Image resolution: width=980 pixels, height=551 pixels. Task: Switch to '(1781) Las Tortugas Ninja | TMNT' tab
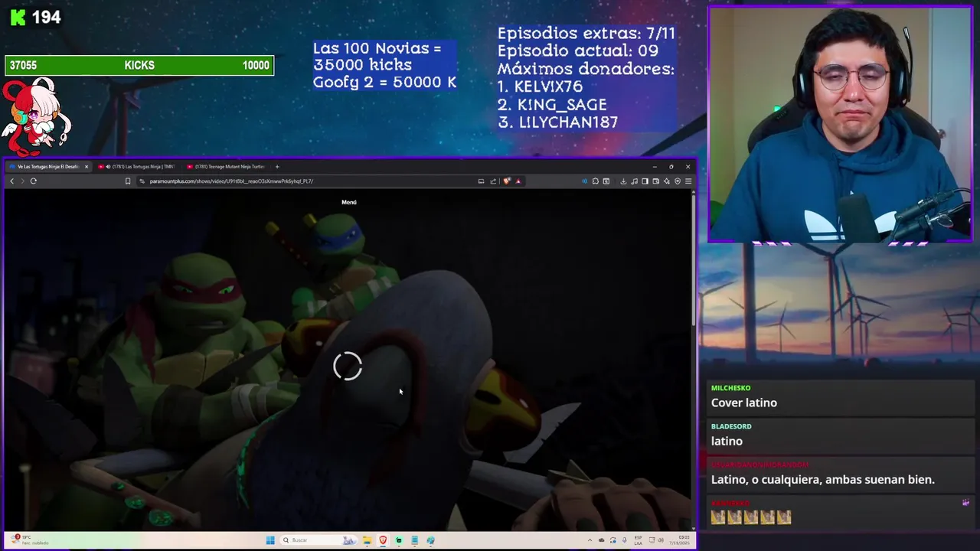click(x=138, y=166)
